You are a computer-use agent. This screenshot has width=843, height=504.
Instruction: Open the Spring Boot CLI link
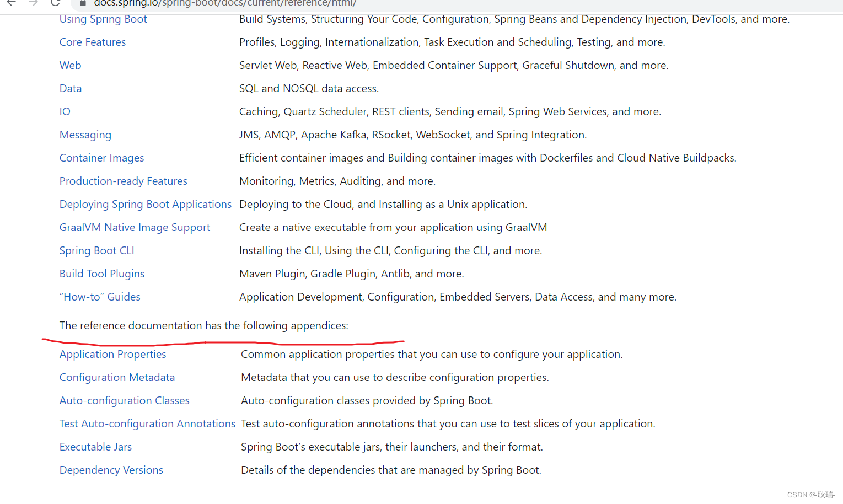click(97, 251)
